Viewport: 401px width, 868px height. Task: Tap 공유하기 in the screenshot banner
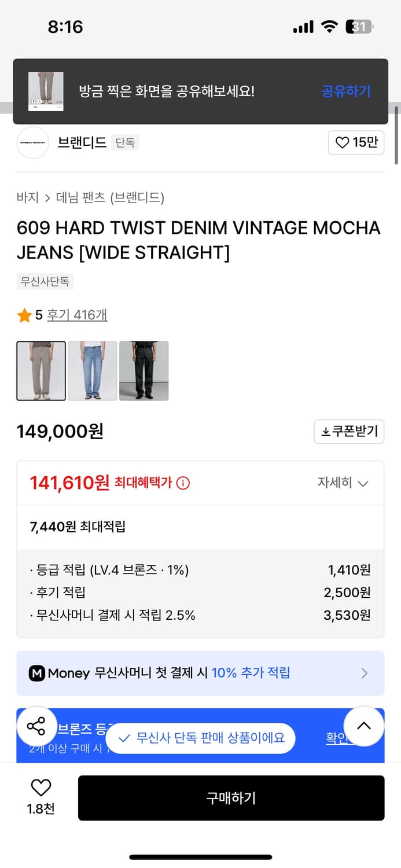pos(345,91)
